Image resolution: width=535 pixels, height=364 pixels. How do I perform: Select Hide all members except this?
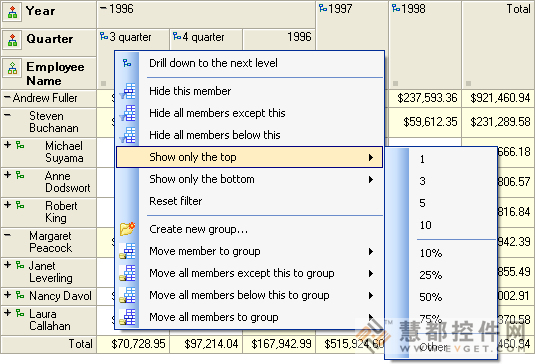tap(249, 113)
